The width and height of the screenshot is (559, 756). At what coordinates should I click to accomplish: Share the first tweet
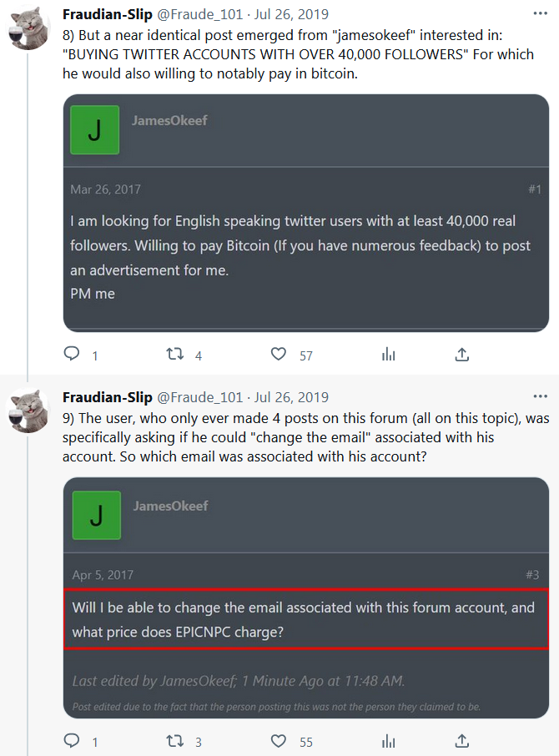(x=461, y=355)
